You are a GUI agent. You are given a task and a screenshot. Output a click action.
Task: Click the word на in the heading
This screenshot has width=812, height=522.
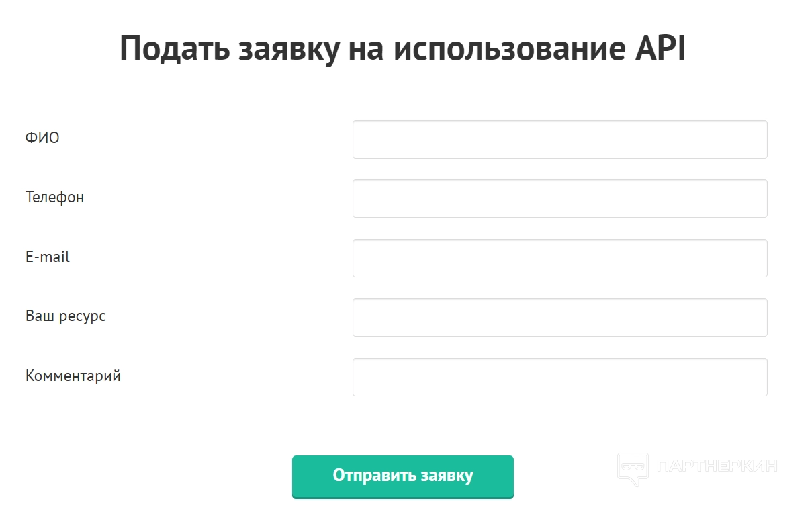(x=369, y=48)
